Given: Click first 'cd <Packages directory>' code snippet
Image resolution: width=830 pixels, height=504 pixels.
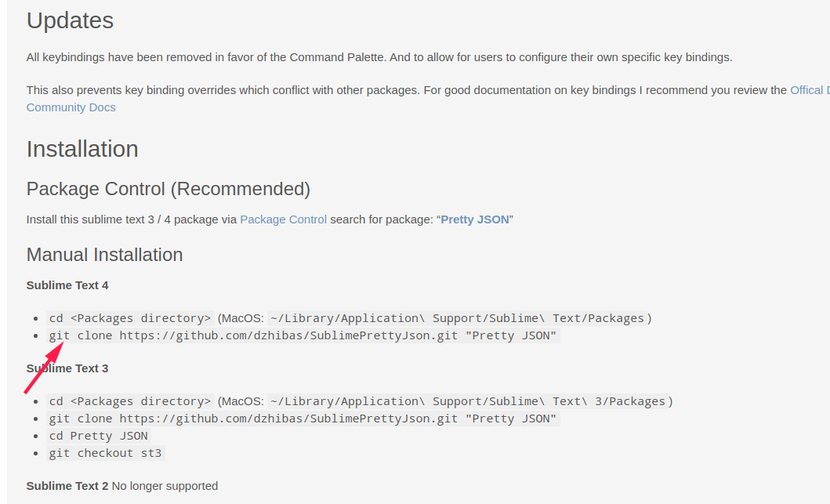Looking at the screenshot, I should pos(129,318).
